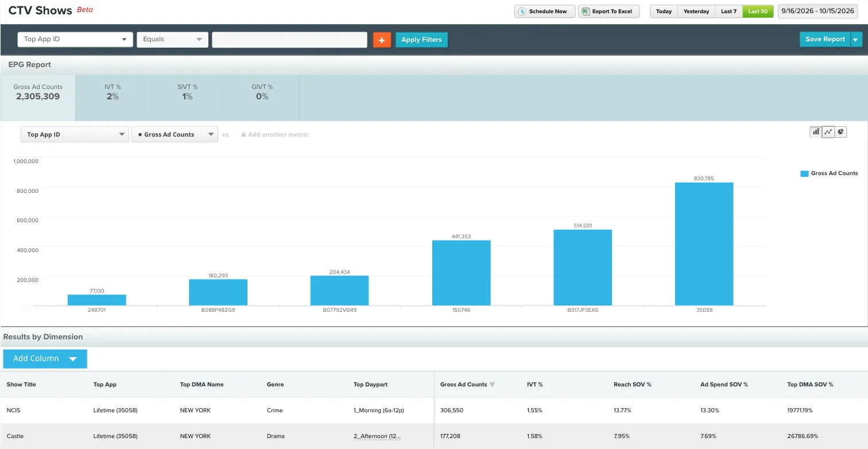Viewport: 868px width, 449px height.
Task: Expand the Add Column dropdown
Action: click(45, 359)
